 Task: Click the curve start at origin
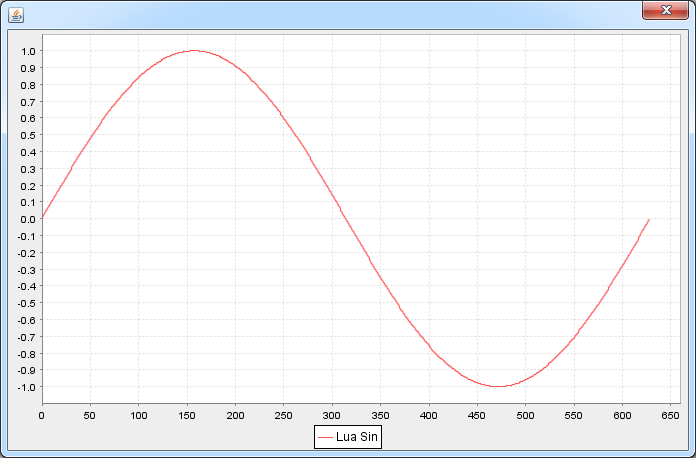(42, 218)
